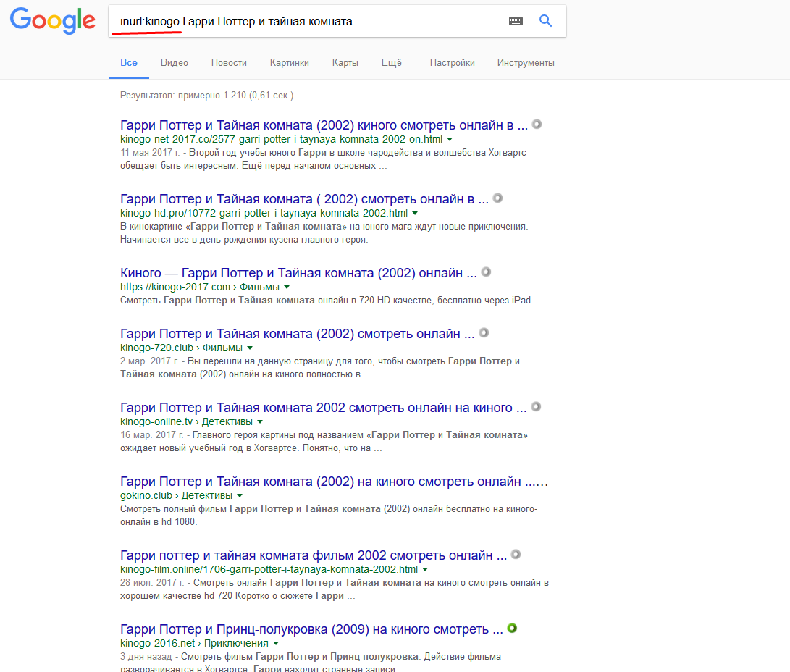
Task: Open kinogo-720.club result title link
Action: pyautogui.click(x=298, y=334)
